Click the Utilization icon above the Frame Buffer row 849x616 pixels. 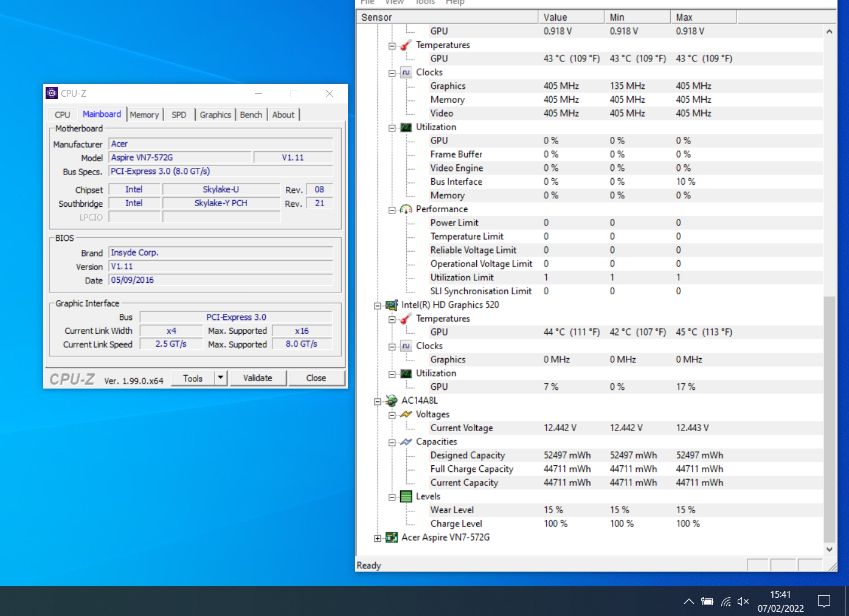point(406,127)
